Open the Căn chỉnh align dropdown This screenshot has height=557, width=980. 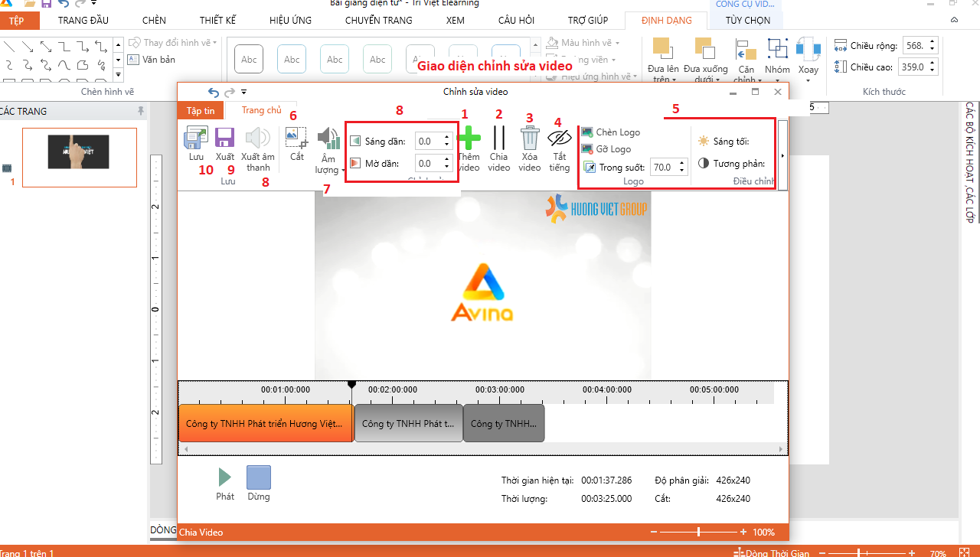point(746,60)
